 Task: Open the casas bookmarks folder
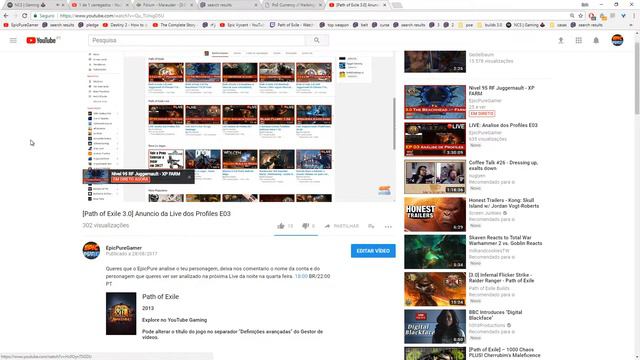coord(559,25)
